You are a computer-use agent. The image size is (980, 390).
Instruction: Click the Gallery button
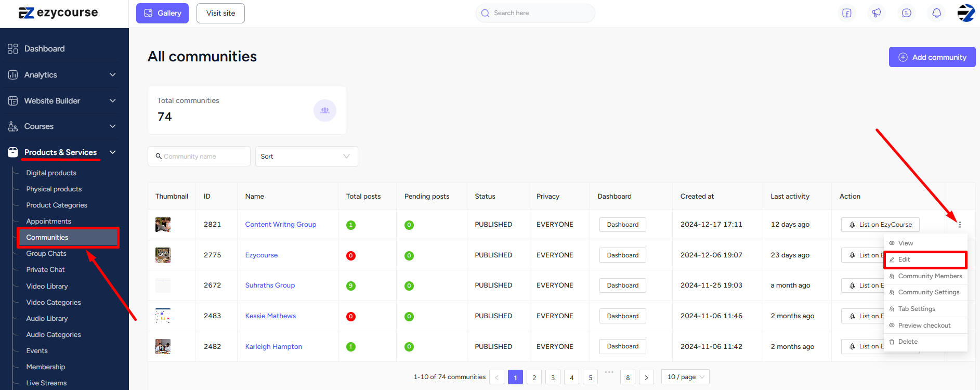[x=162, y=13]
